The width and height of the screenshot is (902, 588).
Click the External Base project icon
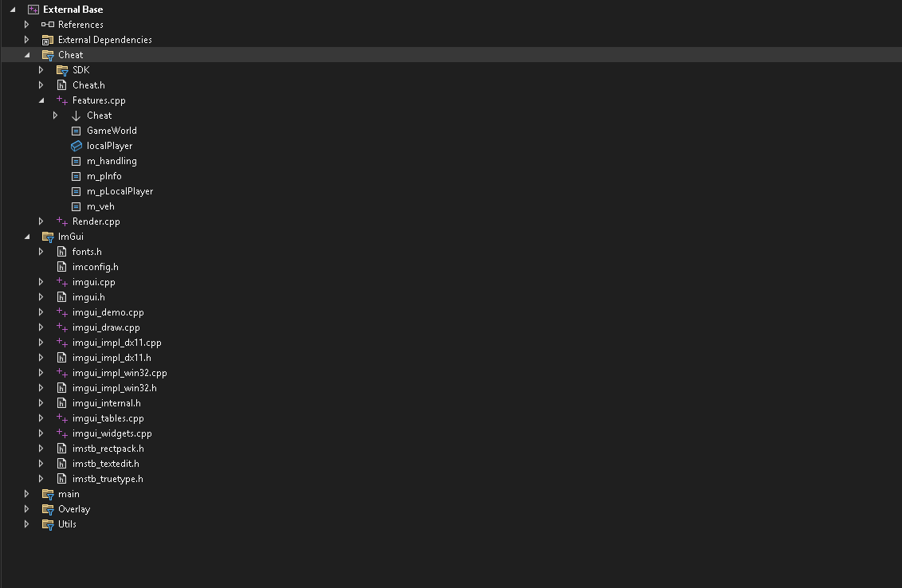33,10
